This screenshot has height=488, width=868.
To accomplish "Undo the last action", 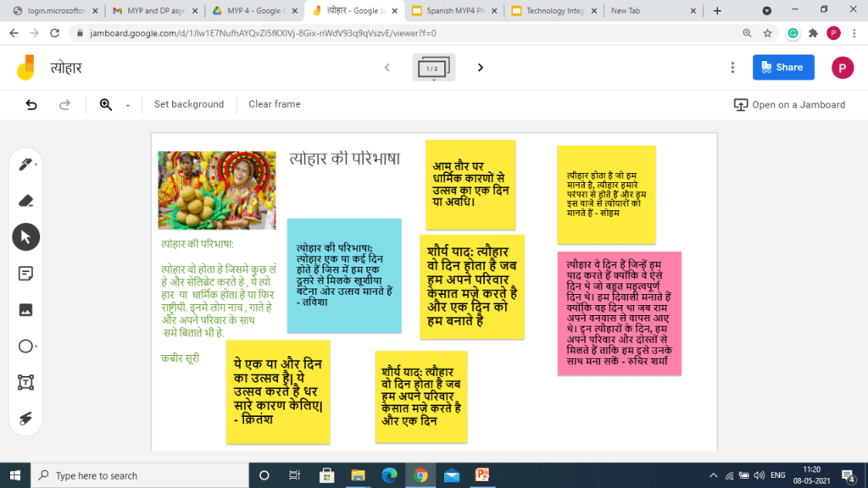I will 31,105.
